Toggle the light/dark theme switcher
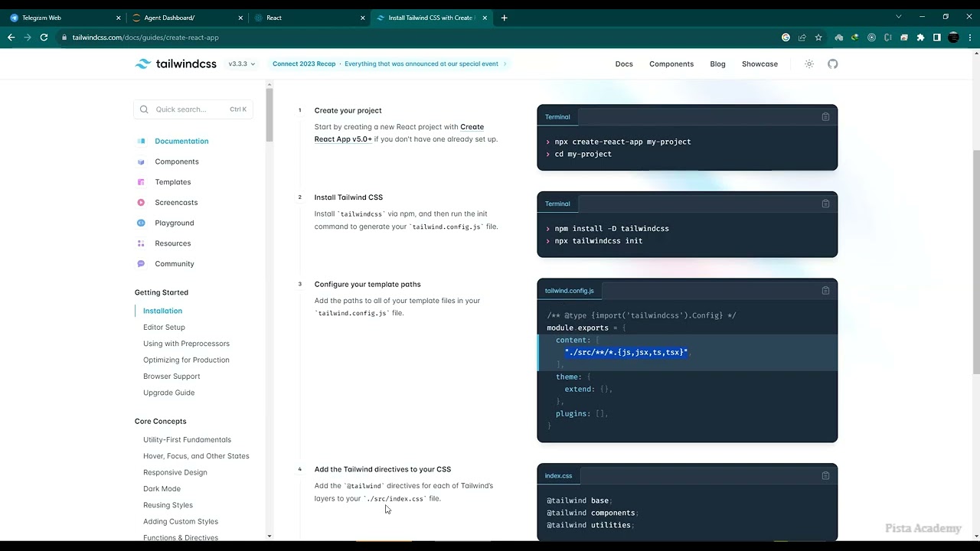980x551 pixels. (809, 64)
